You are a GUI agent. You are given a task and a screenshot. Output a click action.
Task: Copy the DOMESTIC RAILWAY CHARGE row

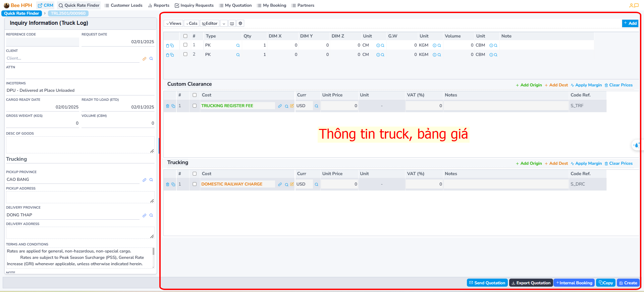[173, 185]
